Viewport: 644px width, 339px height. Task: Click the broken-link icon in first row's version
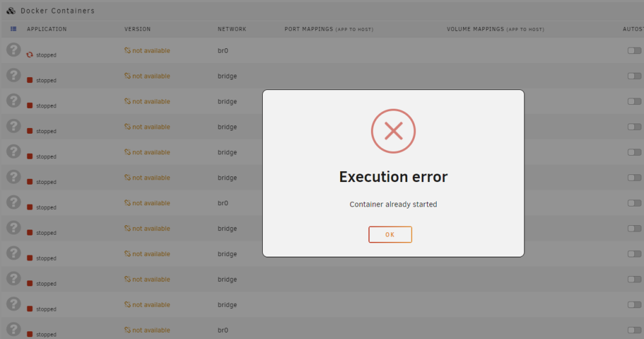[x=128, y=50]
